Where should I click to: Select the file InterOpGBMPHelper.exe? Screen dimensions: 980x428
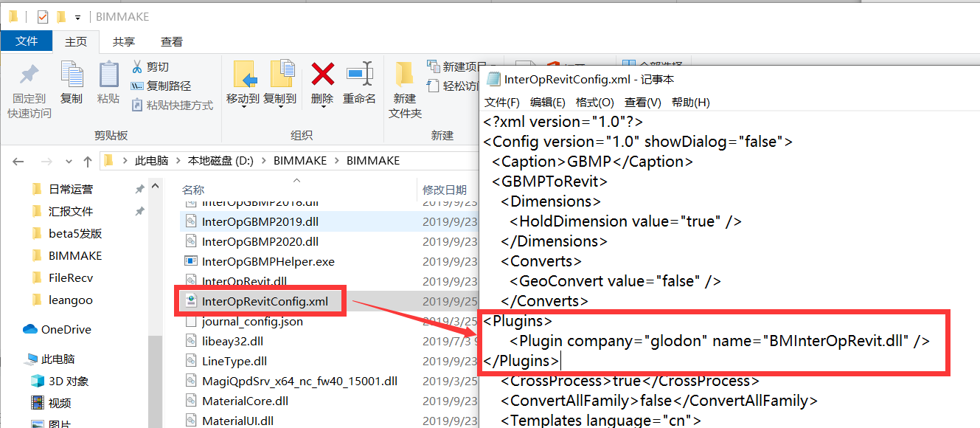[x=268, y=261]
